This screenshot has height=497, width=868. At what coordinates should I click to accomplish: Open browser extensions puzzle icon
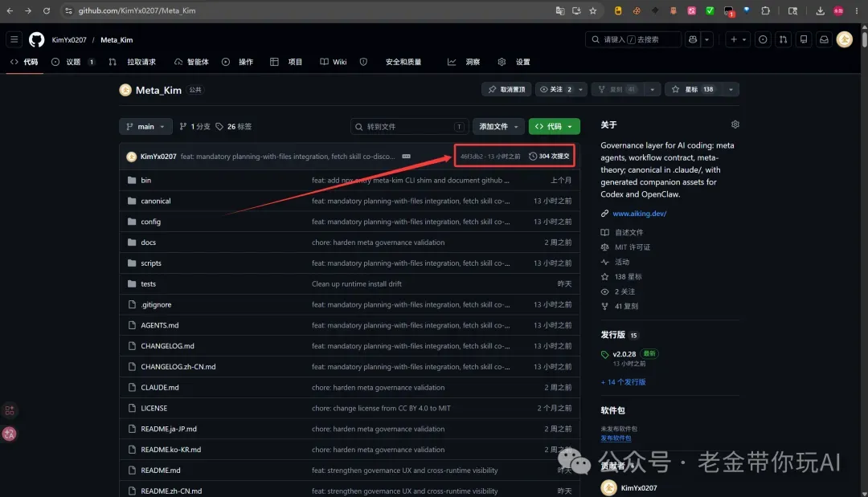[766, 10]
